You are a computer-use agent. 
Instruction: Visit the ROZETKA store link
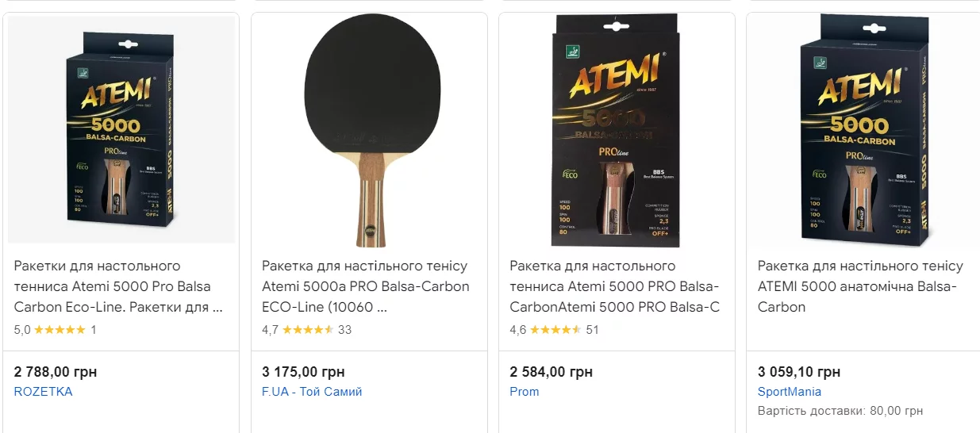pos(44,392)
